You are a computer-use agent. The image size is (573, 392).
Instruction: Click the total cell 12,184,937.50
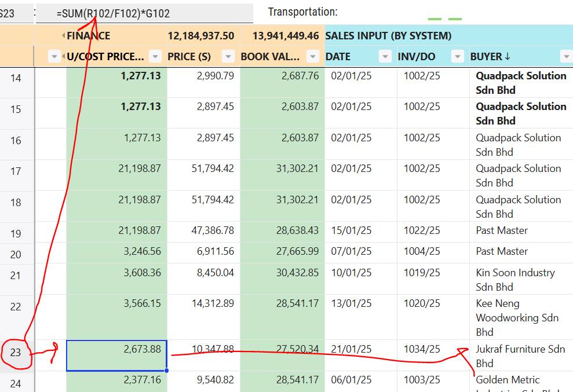click(203, 35)
